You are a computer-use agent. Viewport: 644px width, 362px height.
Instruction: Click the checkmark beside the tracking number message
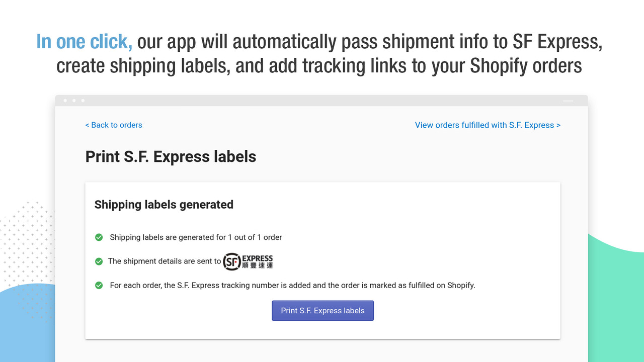pos(99,285)
